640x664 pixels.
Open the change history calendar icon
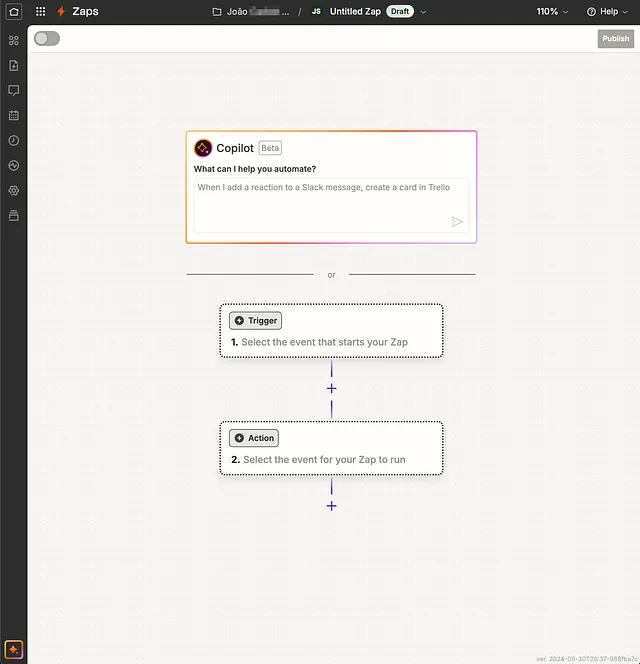[x=14, y=115]
